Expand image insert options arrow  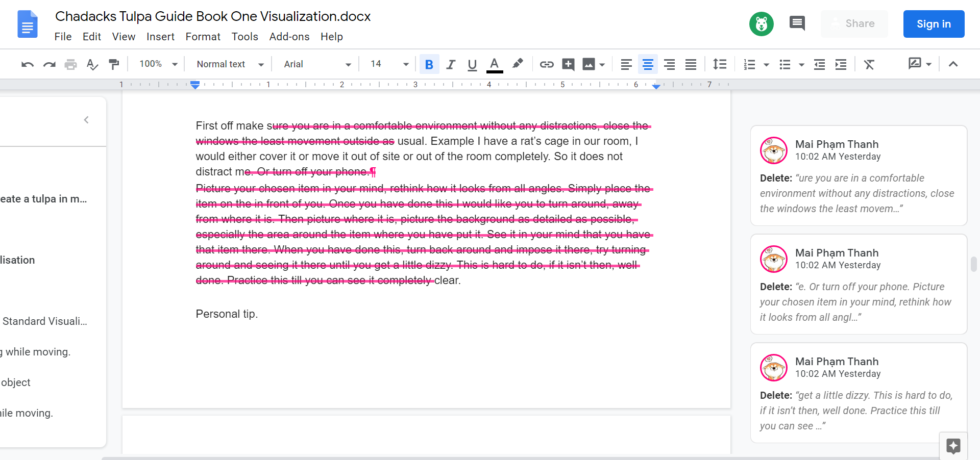(602, 65)
